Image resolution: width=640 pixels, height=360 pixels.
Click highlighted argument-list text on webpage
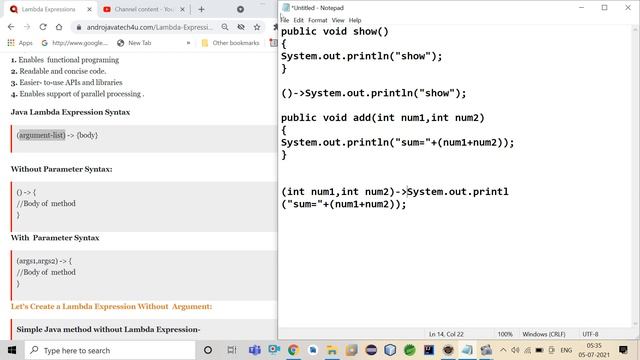42,135
